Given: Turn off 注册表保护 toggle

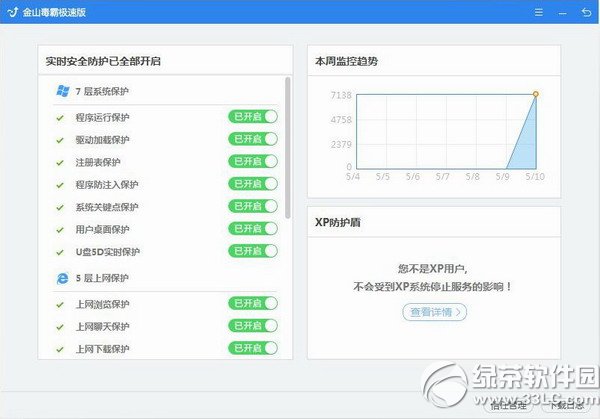Looking at the screenshot, I should click(253, 161).
